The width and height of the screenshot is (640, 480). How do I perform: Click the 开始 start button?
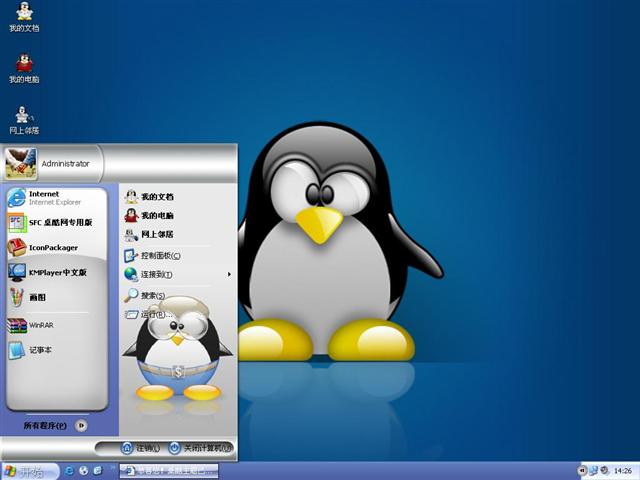click(29, 471)
